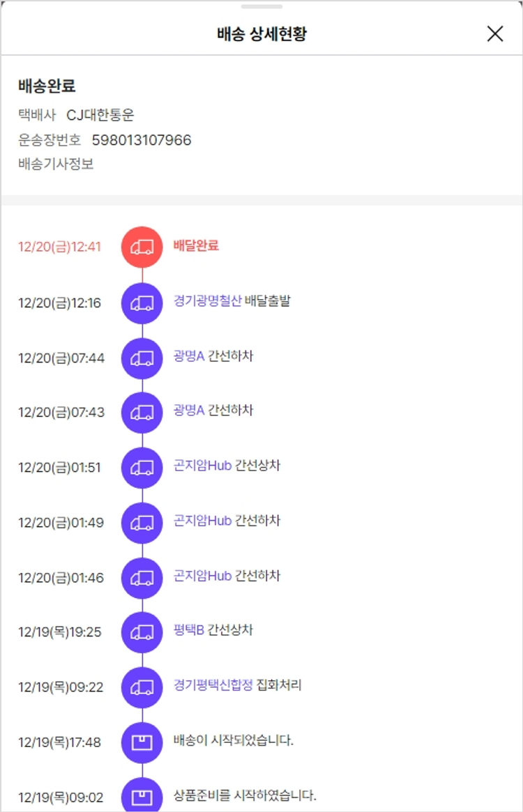Click box icon for 상품준비를 시작하였습니다
Image resolution: width=523 pixels, height=812 pixels.
[x=142, y=795]
